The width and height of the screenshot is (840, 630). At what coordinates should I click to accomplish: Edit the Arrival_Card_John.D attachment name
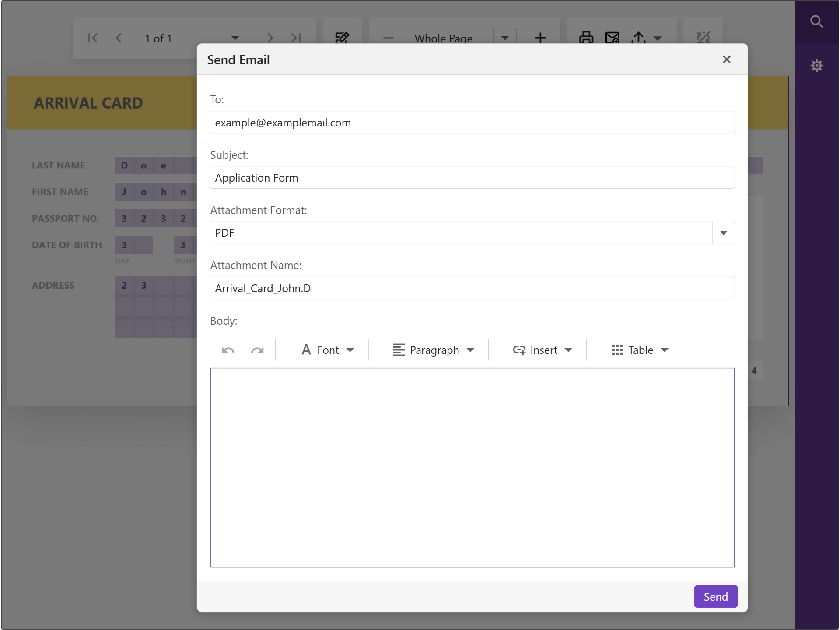[x=472, y=288]
